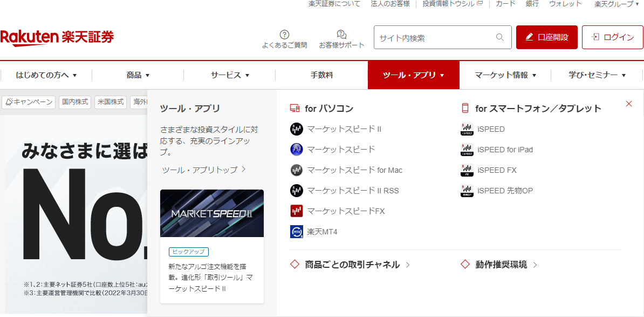The image size is (644, 317).
Task: Open the 手数料 menu item
Action: point(321,75)
